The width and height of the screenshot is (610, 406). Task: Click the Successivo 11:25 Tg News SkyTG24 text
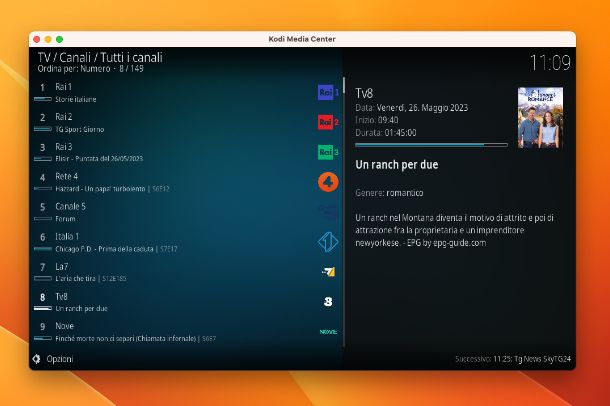513,359
